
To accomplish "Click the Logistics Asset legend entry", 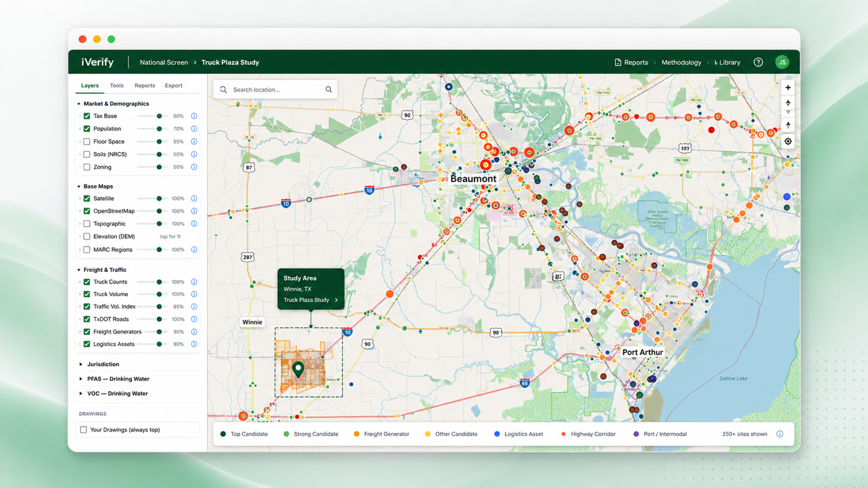I will [x=518, y=434].
